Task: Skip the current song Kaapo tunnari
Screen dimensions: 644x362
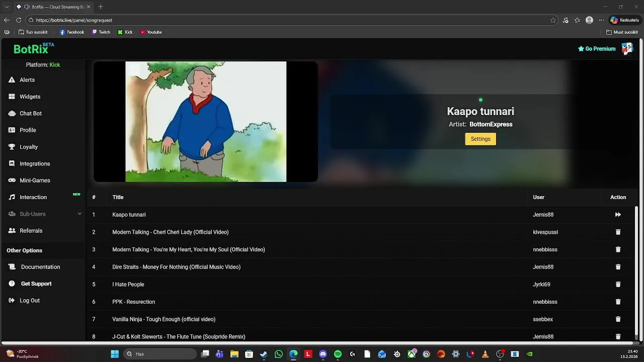Action: tap(618, 215)
